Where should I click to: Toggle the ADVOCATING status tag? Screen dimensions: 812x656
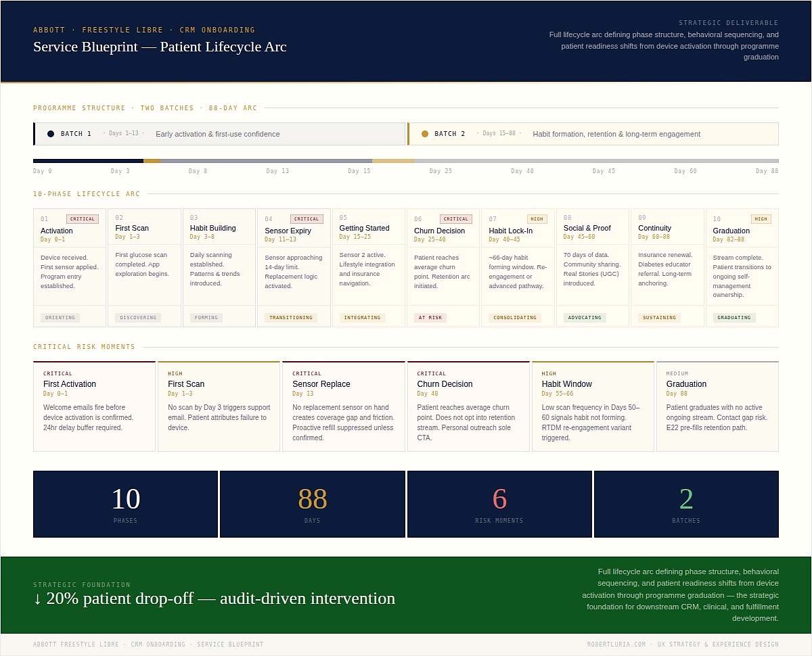(584, 317)
